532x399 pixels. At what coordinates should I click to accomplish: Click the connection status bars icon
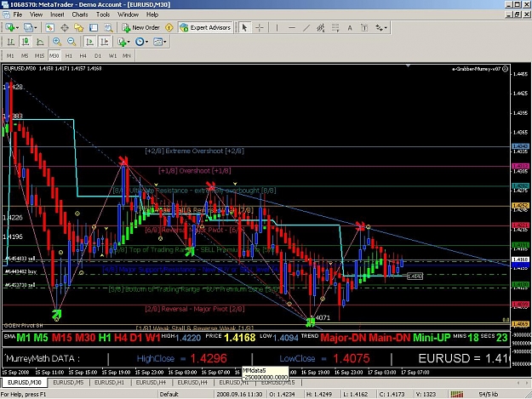click(x=457, y=394)
